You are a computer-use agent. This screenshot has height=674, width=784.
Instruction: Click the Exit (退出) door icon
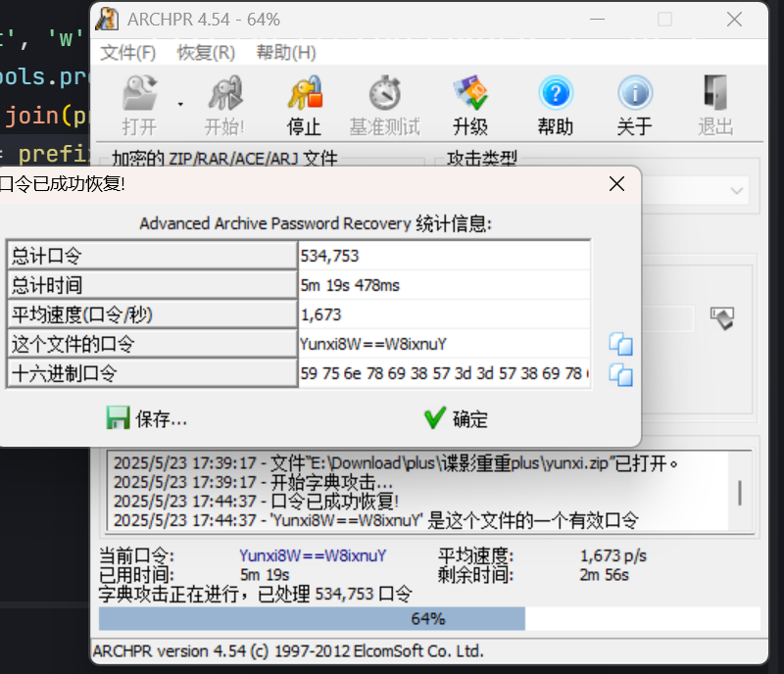715,93
